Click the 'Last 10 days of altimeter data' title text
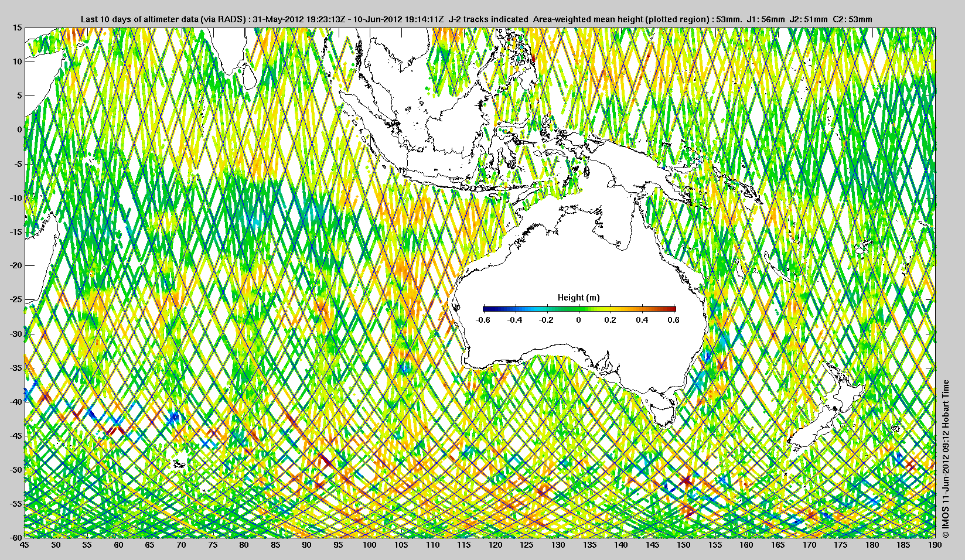This screenshot has height=560, width=965. [139, 19]
